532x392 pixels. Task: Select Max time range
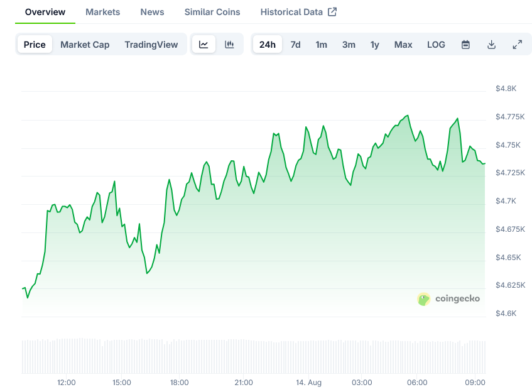click(403, 45)
